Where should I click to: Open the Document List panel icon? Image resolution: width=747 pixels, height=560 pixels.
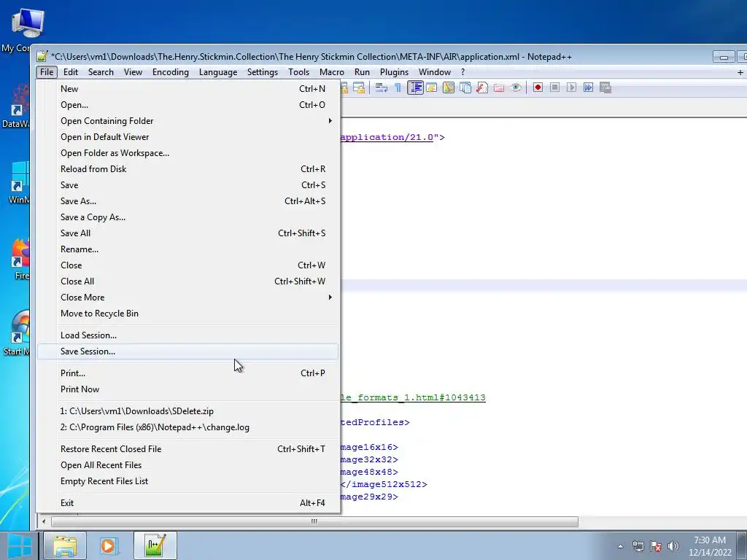pos(465,87)
